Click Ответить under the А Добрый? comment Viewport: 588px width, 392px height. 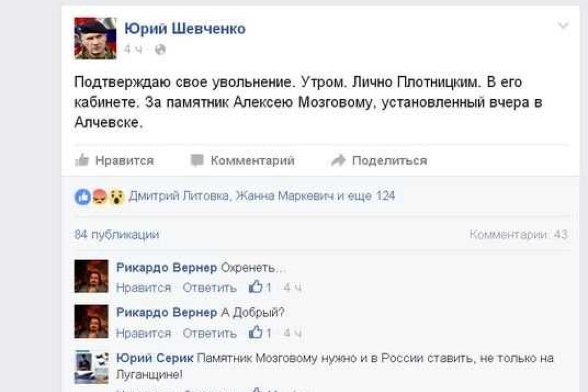point(209,333)
